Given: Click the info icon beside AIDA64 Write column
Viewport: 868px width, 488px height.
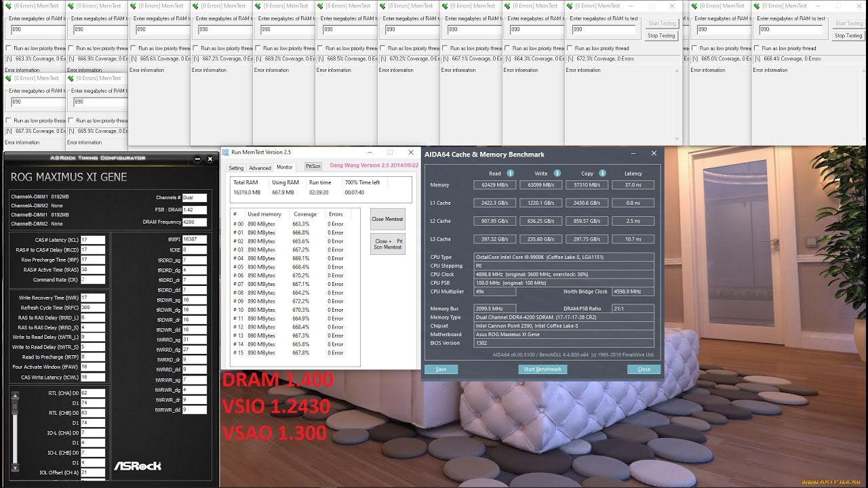Looking at the screenshot, I should [557, 174].
